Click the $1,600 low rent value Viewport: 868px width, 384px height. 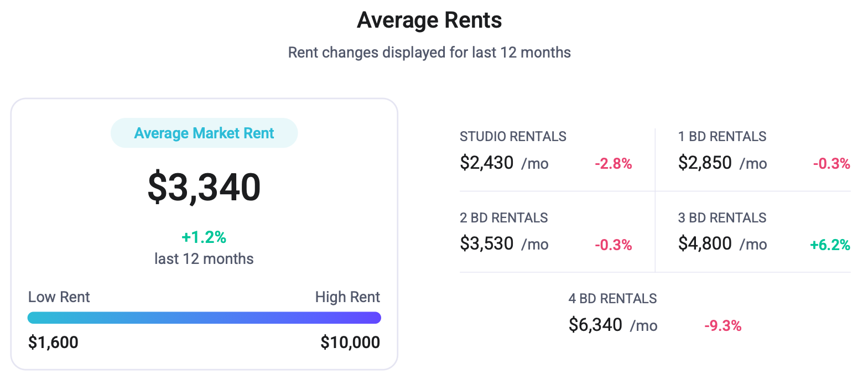point(53,343)
